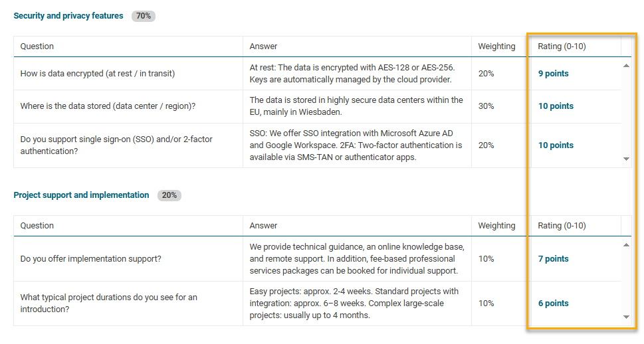Click Project support and implementation heading
This screenshot has height=344, width=644.
(81, 195)
